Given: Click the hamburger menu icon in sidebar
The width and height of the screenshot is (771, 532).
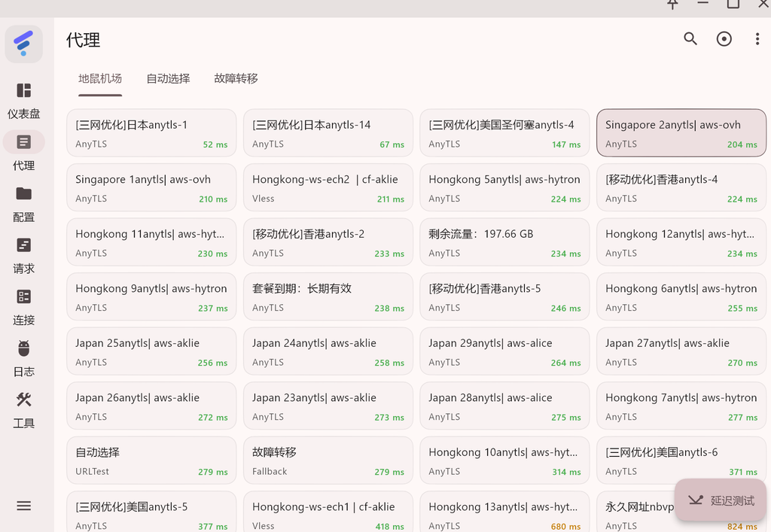Looking at the screenshot, I should click(23, 506).
